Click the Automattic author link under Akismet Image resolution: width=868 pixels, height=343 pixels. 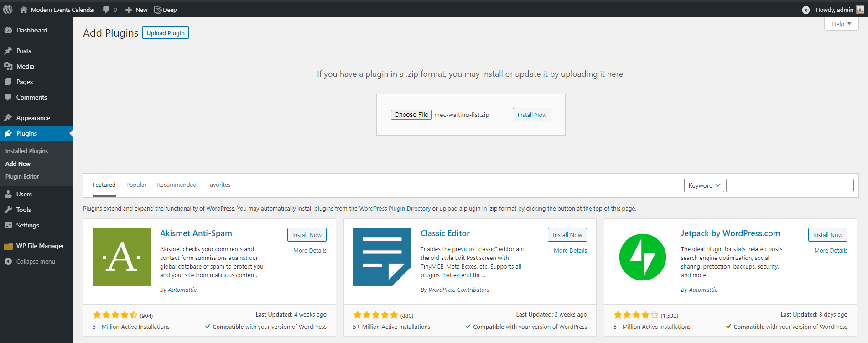182,290
